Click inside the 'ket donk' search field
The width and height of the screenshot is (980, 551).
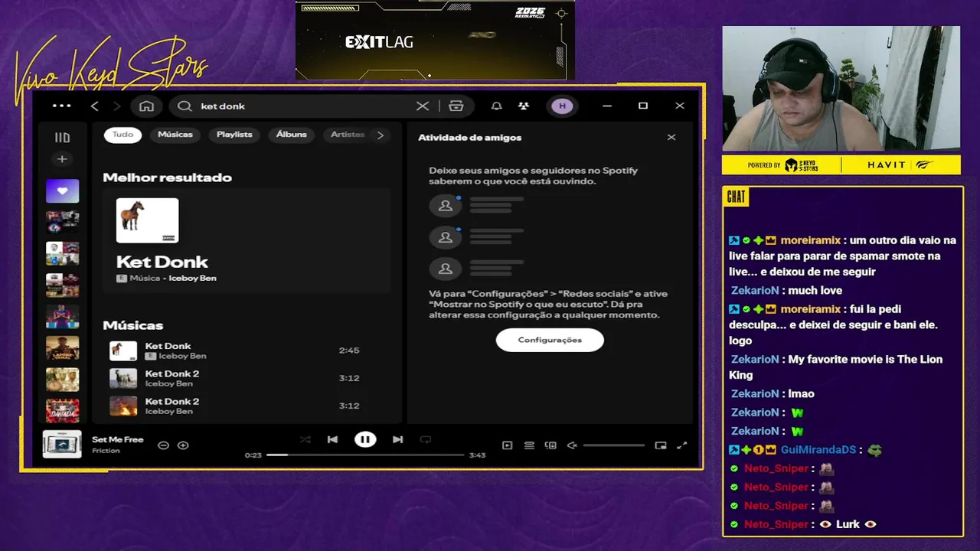pyautogui.click(x=302, y=106)
